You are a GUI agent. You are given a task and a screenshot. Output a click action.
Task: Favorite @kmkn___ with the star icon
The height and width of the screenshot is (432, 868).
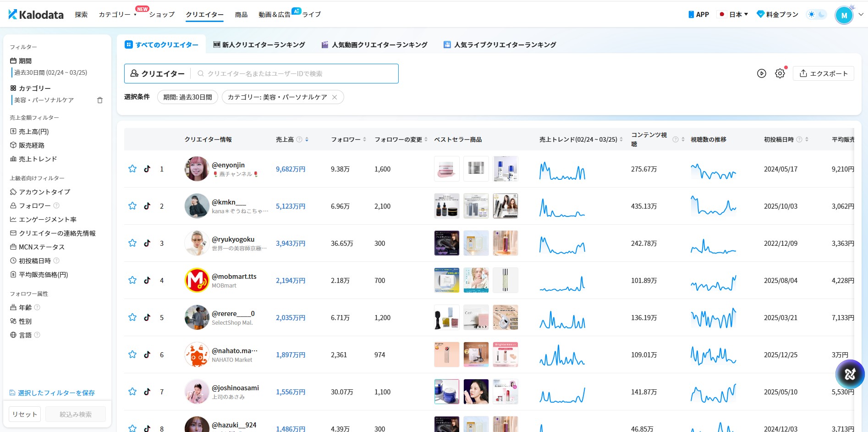[132, 206]
